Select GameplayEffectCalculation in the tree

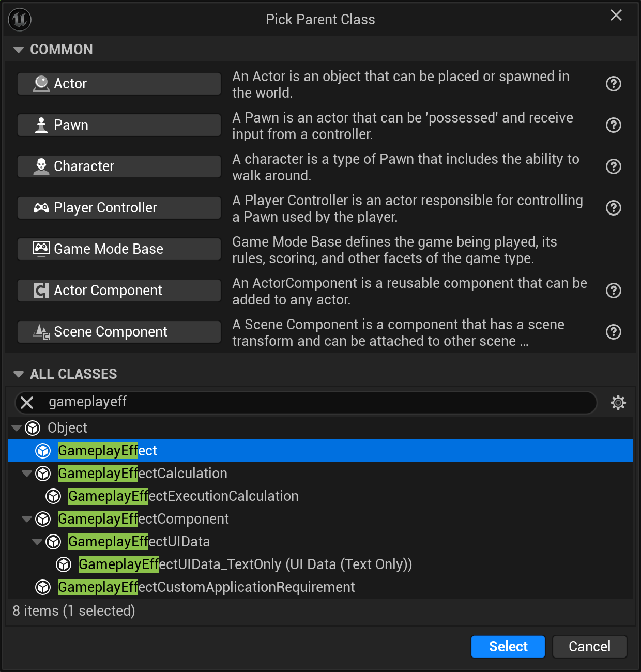(x=320, y=474)
